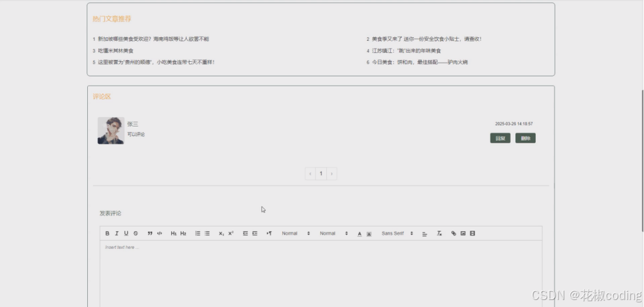Switch text direction to right-to-left
Image resolution: width=644 pixels, height=307 pixels.
269,234
